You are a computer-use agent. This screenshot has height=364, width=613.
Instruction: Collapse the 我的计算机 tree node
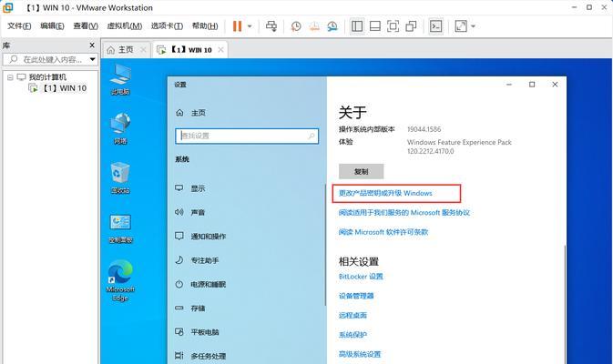click(x=10, y=77)
